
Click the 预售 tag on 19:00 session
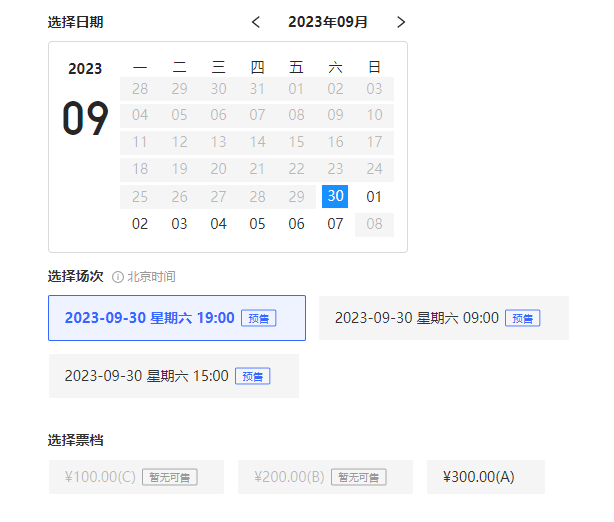tap(258, 318)
